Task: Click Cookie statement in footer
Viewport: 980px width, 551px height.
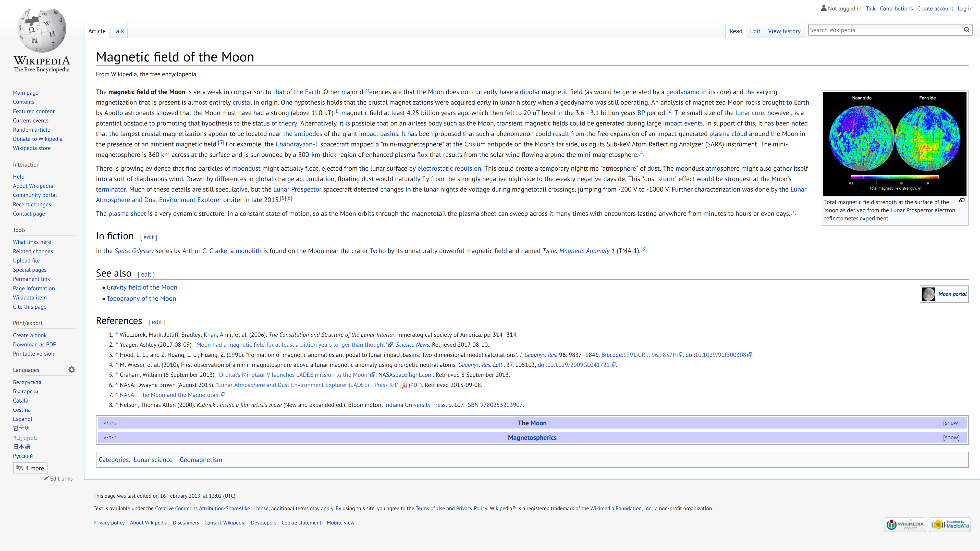Action: coord(301,523)
